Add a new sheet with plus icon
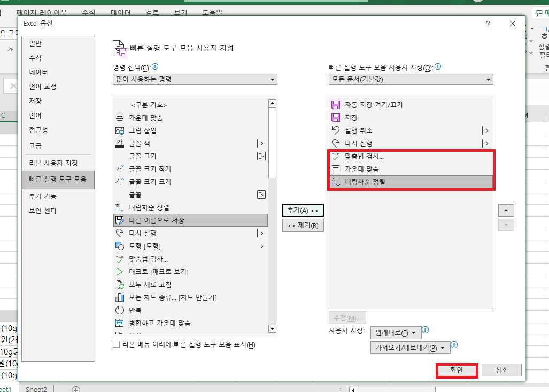 click(x=75, y=389)
